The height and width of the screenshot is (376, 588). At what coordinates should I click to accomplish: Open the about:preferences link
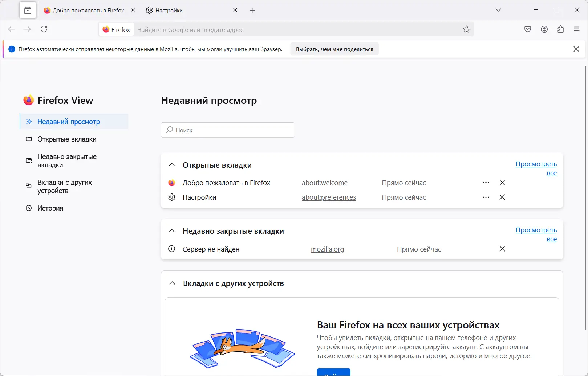(329, 197)
